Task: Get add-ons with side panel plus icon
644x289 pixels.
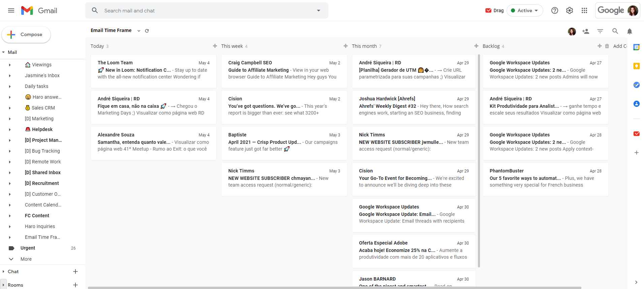Action: (x=636, y=153)
